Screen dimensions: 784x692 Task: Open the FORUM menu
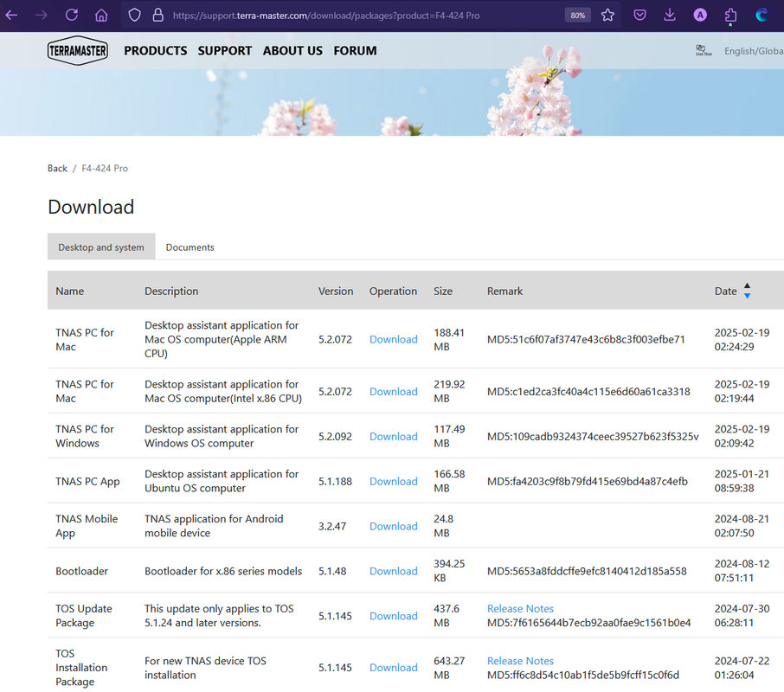pyautogui.click(x=355, y=50)
